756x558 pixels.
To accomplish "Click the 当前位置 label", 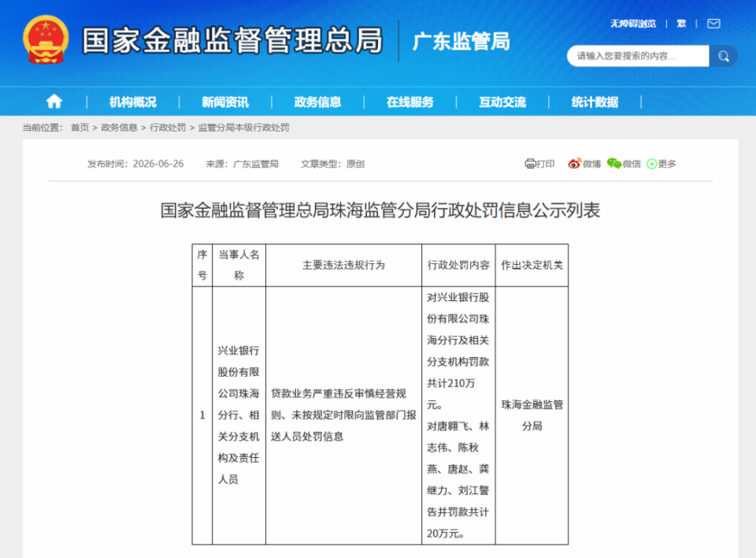I will click(x=43, y=128).
